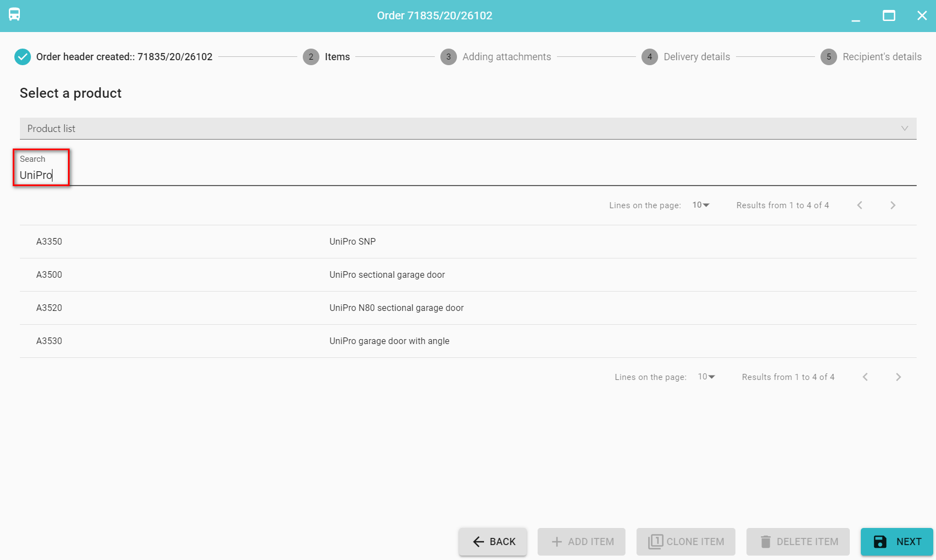Click the completed order header checkmark icon
Screen dimensions: 936x560
tap(23, 57)
